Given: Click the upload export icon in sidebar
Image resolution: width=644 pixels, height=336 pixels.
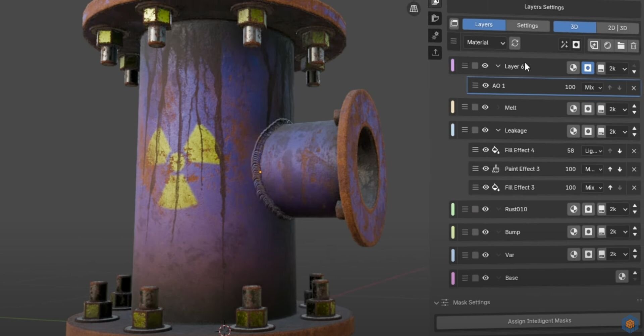Looking at the screenshot, I should click(x=435, y=53).
